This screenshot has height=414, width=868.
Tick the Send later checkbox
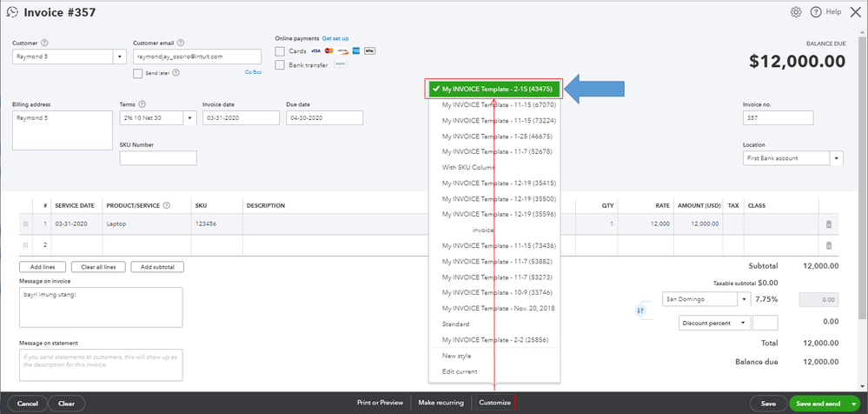click(138, 73)
